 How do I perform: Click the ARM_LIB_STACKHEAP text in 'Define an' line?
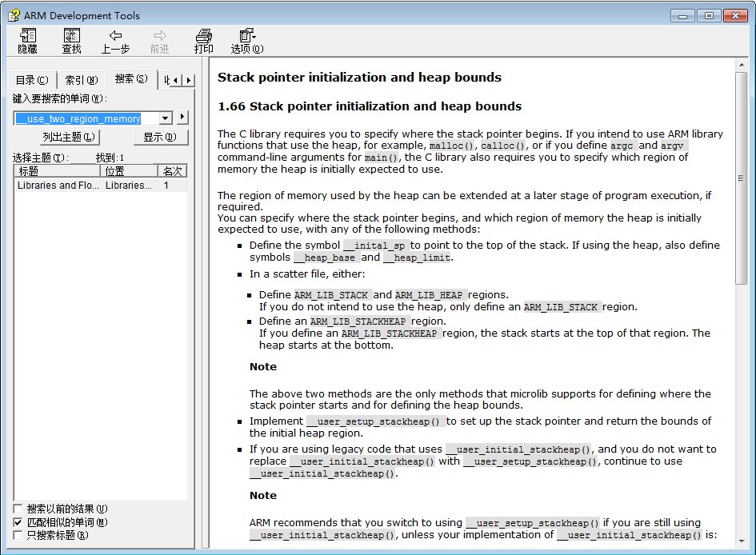tap(358, 321)
